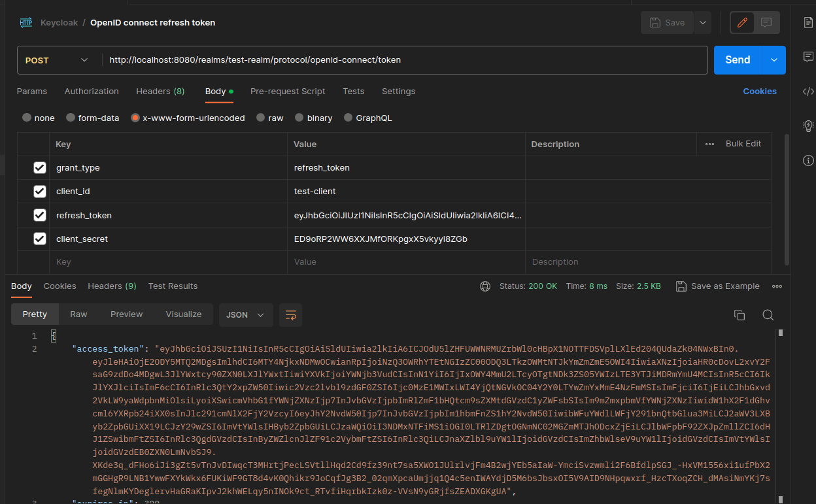Open the code snippet panel
The image size is (816, 504).
point(808,92)
